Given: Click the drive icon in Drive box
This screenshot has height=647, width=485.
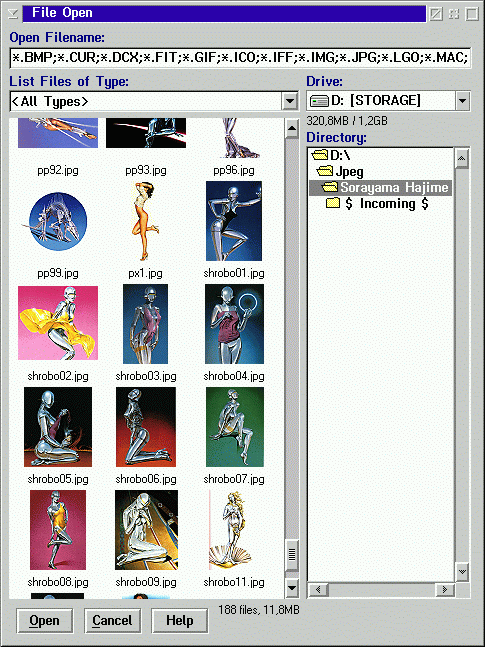Looking at the screenshot, I should point(319,101).
